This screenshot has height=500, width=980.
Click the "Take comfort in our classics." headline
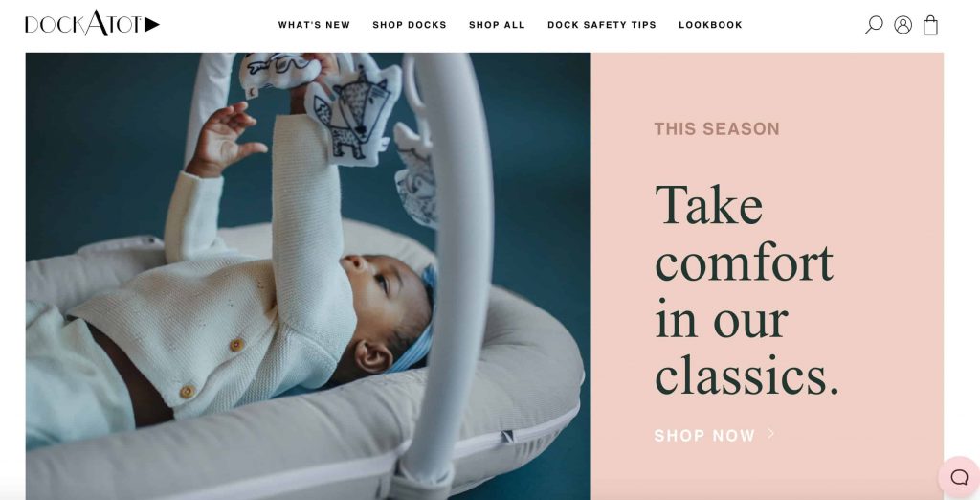click(746, 289)
